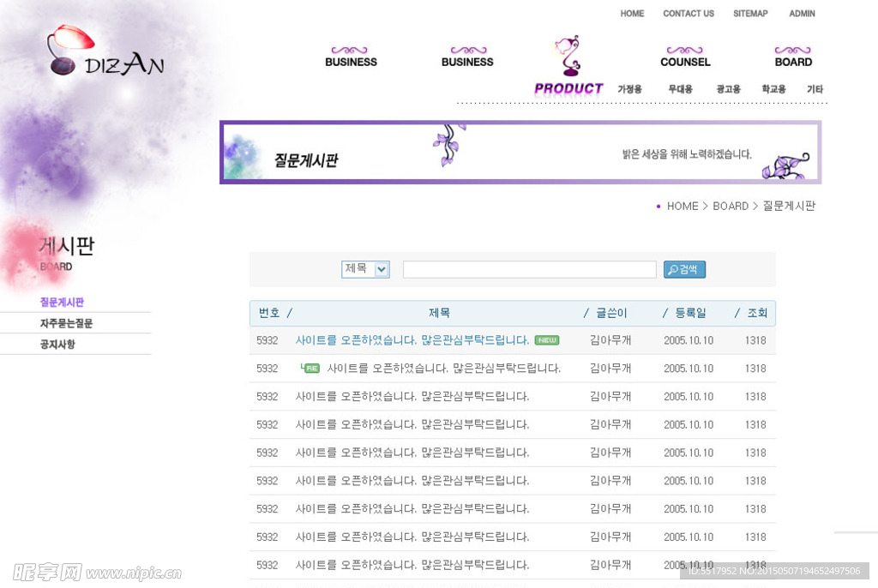Image resolution: width=878 pixels, height=588 pixels.
Task: Click the DIZAN lamp logo
Action: [106, 51]
